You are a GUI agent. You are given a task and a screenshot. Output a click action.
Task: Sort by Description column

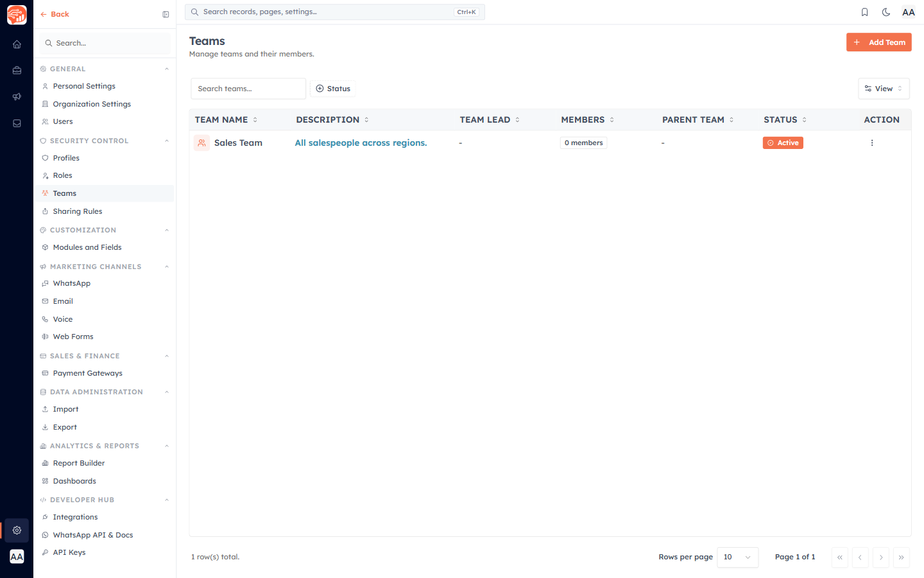click(332, 120)
